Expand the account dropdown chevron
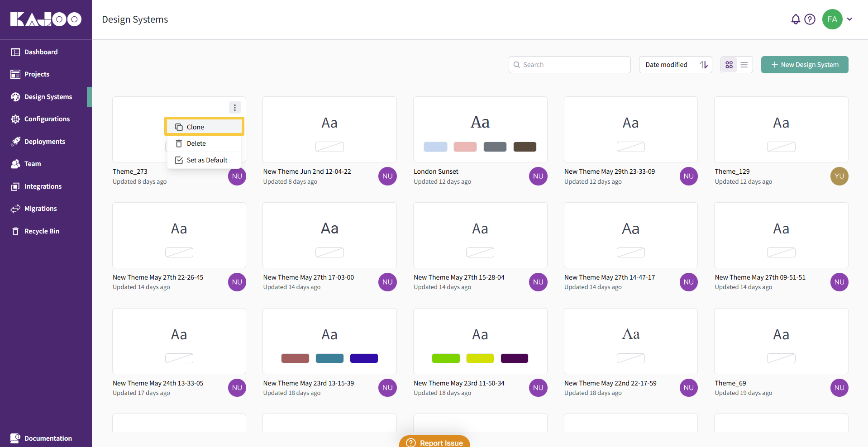Image resolution: width=868 pixels, height=447 pixels. point(849,19)
